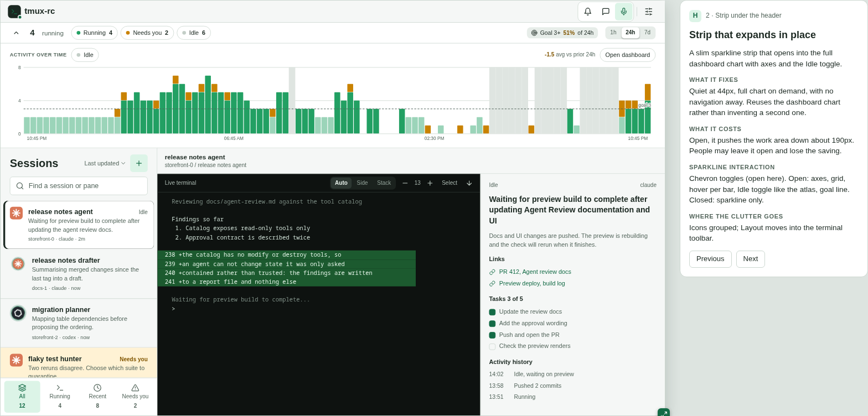Screen dimensions: 868x416
Task: Open layout settings sliders icon
Action: (x=649, y=11)
